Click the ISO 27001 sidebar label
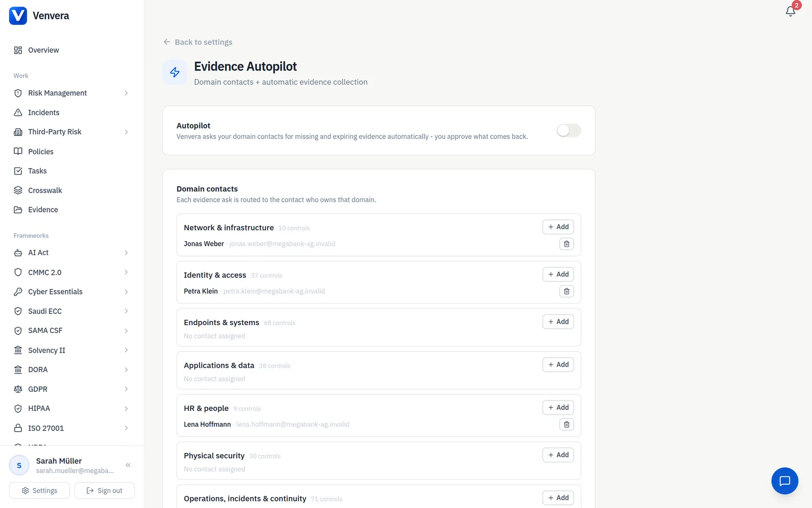This screenshot has width=812, height=508. tap(46, 428)
